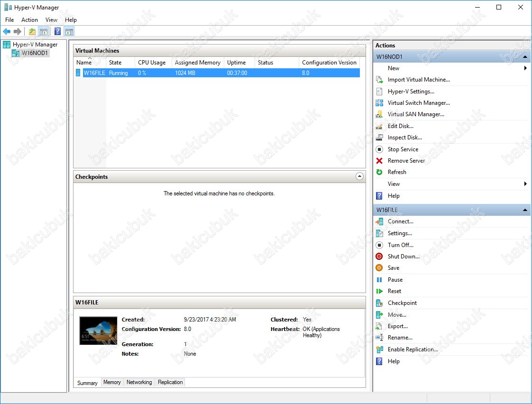Image resolution: width=532 pixels, height=404 pixels.
Task: Expand the View submenu arrow in Actions
Action: coord(525,184)
